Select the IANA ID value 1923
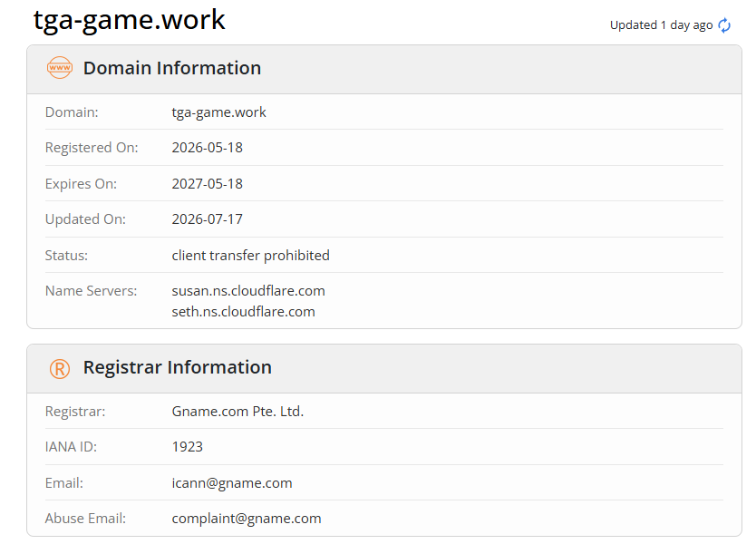 coord(188,447)
